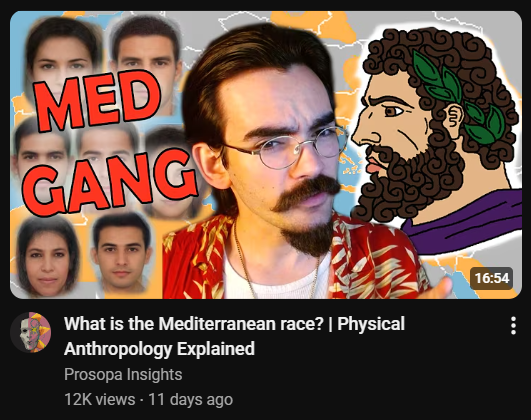531x420 pixels.
Task: Click the 16:54 duration badge
Action: [x=491, y=278]
